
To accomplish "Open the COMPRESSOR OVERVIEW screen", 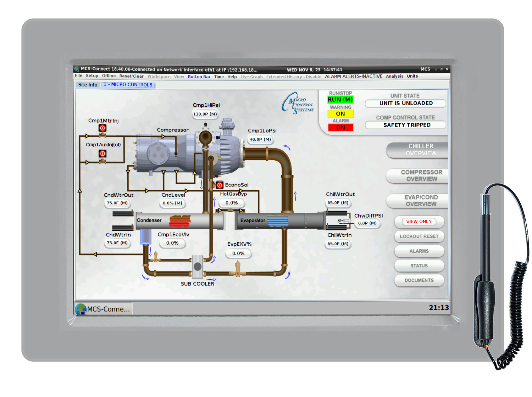I will (x=421, y=175).
